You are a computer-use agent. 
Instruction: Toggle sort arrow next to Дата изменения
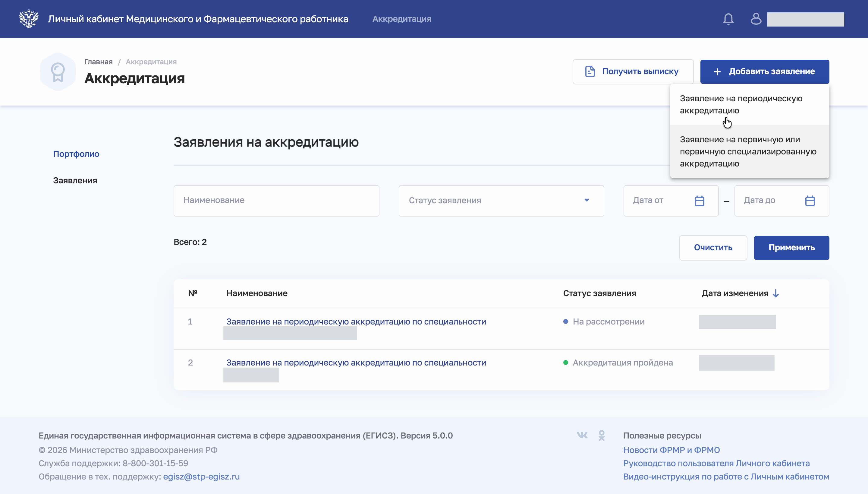tap(776, 293)
